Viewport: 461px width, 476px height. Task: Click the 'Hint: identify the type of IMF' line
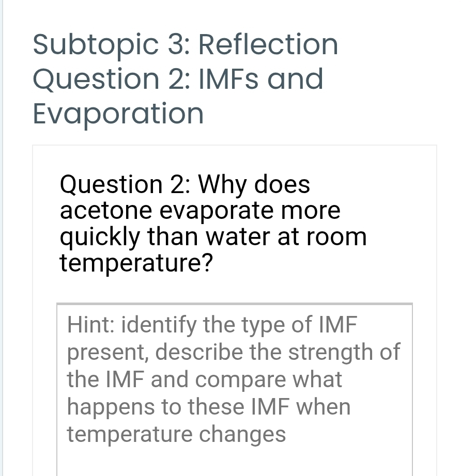tap(212, 325)
